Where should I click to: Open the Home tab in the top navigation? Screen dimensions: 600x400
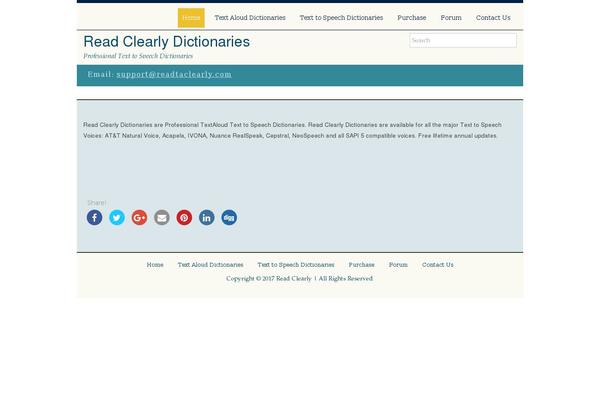(x=191, y=18)
